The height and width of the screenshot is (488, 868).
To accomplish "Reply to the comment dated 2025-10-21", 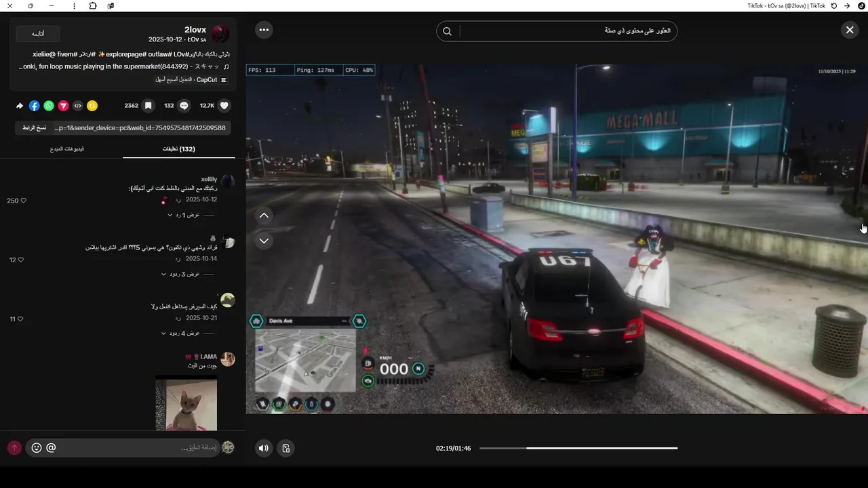I will tap(178, 318).
